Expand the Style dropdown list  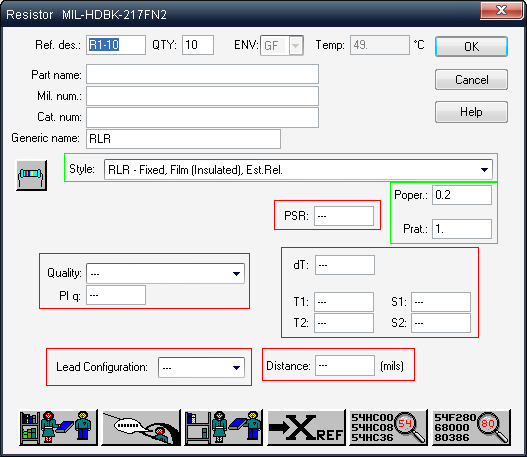[x=484, y=170]
